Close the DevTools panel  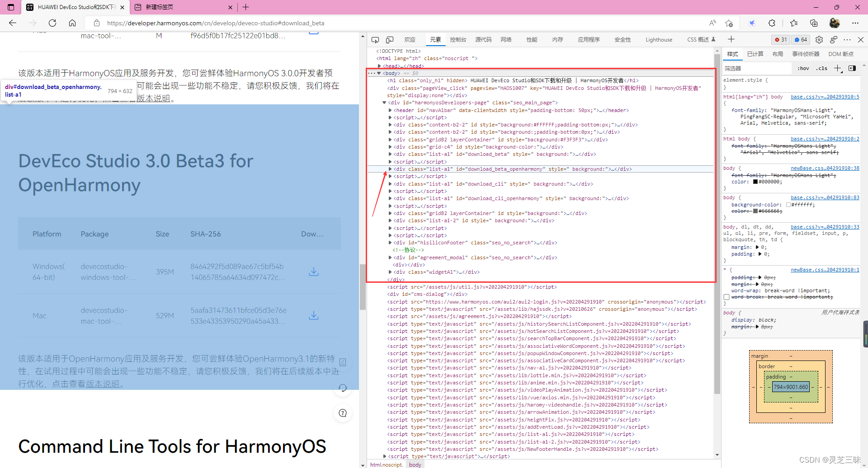(x=861, y=40)
